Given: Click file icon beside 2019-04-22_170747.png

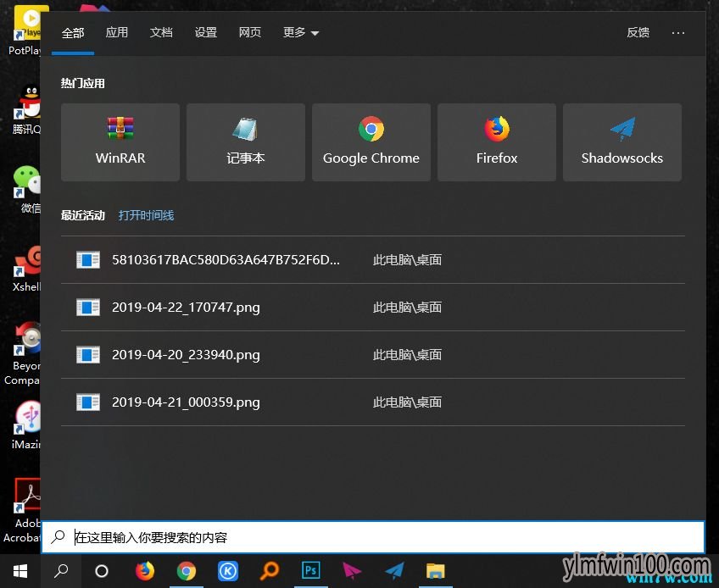Looking at the screenshot, I should 88,307.
